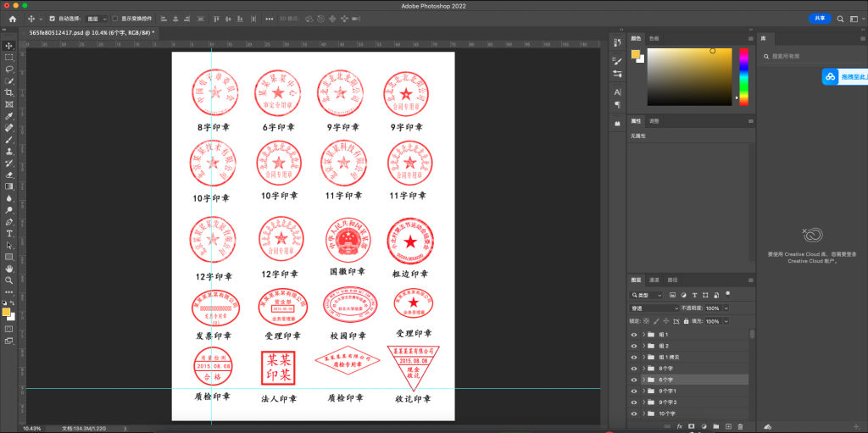The height and width of the screenshot is (433, 868).
Task: Click the three-dots more options button
Action: pyautogui.click(x=269, y=19)
